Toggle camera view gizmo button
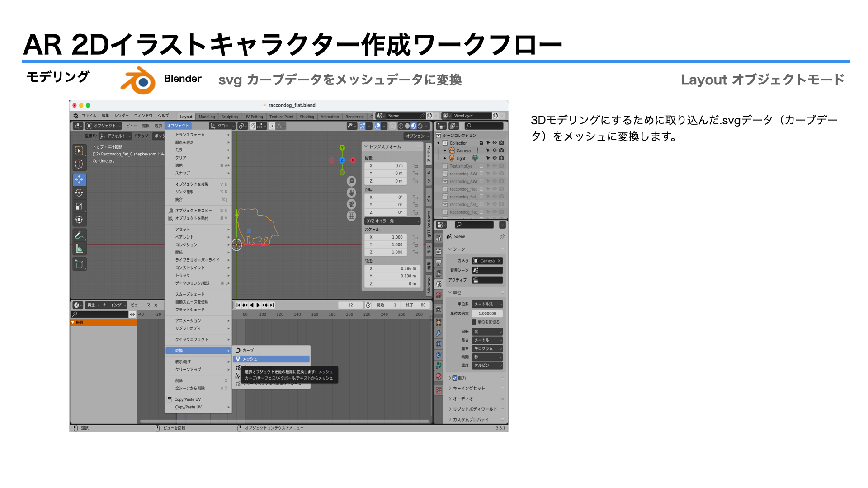The width and height of the screenshot is (868, 488). (x=351, y=204)
